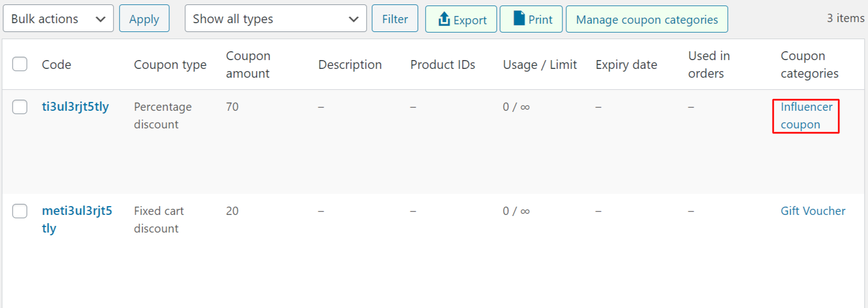This screenshot has height=308, width=868.
Task: Open the Bulk actions dropdown
Action: pyautogui.click(x=58, y=18)
